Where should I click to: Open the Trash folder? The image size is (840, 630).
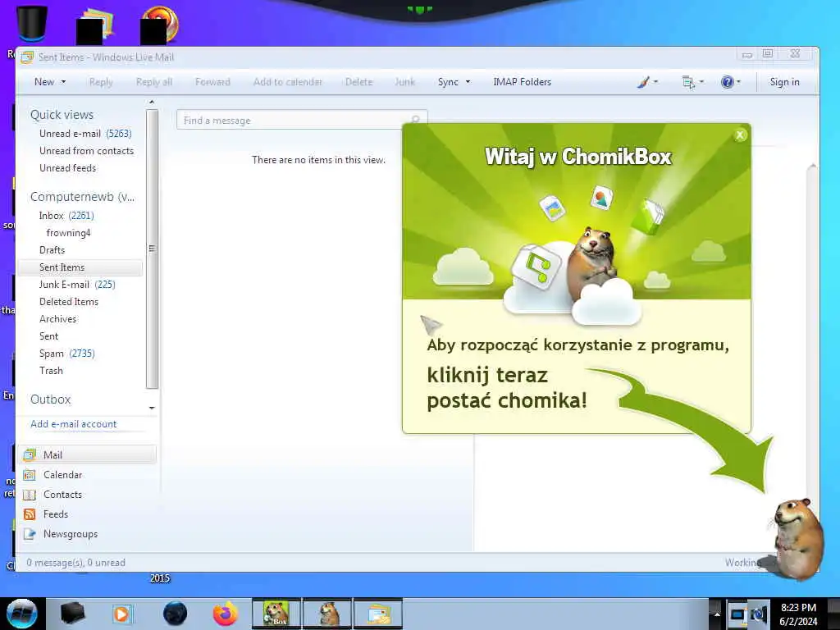(51, 370)
